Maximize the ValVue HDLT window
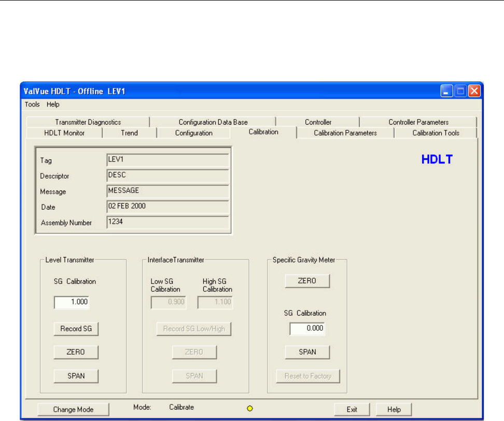Screen dimensions: 504x421 coord(460,91)
